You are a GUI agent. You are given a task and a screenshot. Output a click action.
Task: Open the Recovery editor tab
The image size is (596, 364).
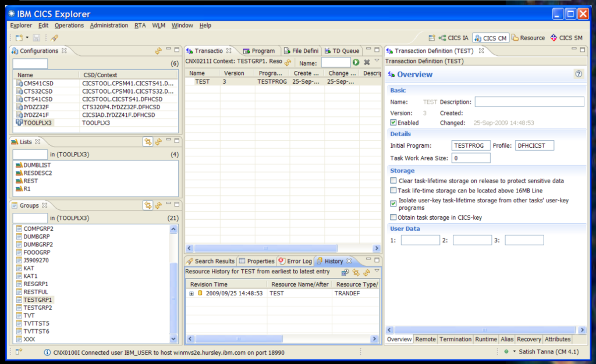pyautogui.click(x=528, y=340)
